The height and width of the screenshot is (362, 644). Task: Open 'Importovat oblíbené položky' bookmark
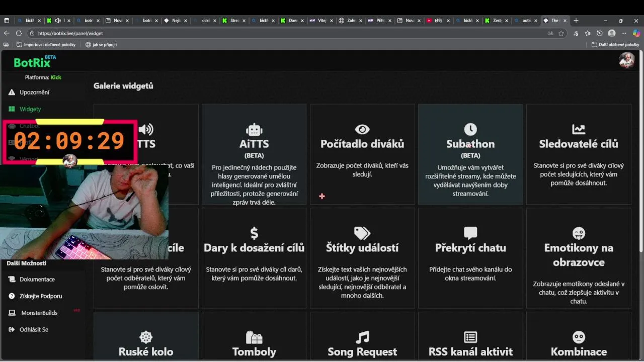46,45
